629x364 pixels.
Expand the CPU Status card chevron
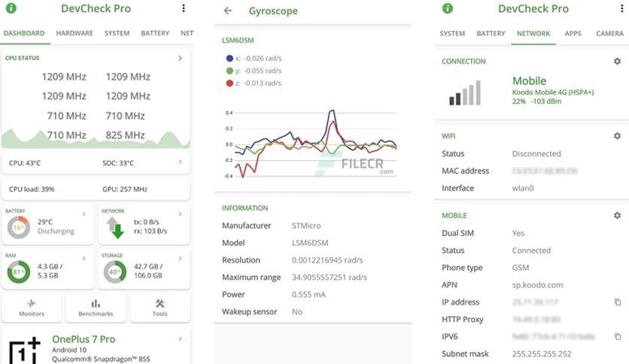[x=180, y=58]
